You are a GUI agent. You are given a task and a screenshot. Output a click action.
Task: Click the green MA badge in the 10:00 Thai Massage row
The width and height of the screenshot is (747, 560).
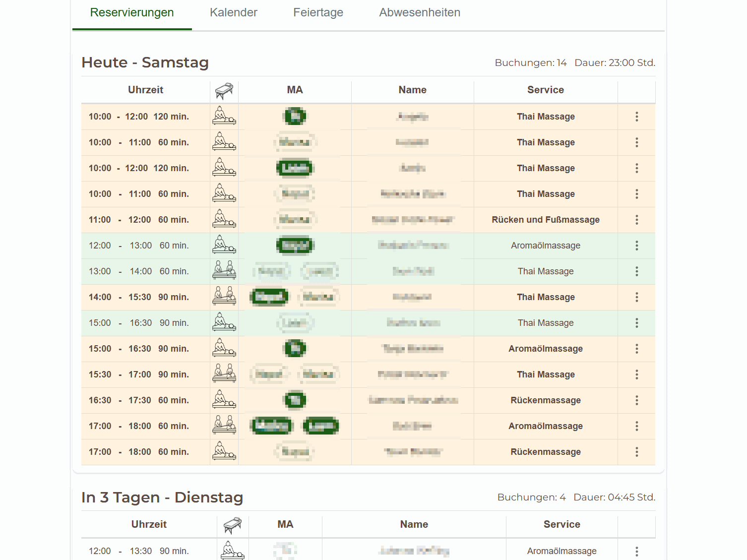[295, 117]
